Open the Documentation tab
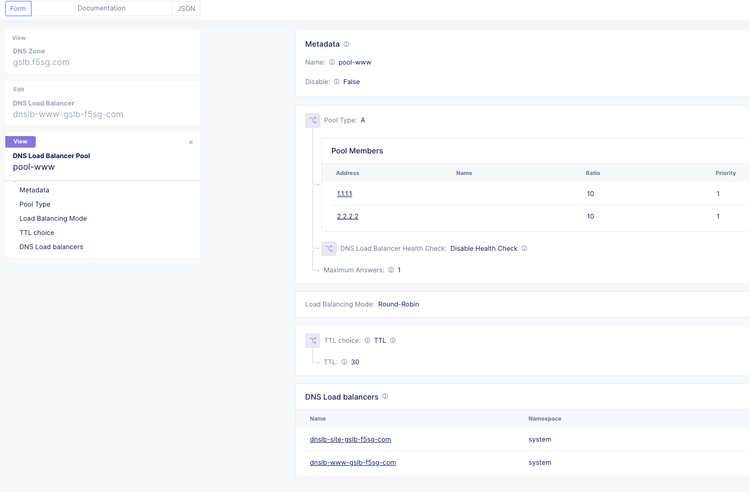The image size is (750, 492). (101, 9)
